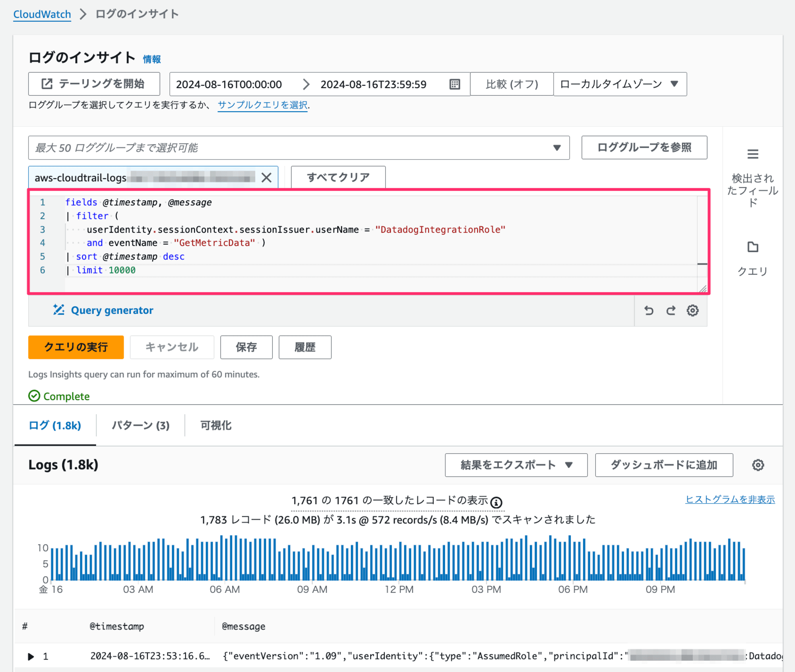The image size is (795, 672).
Task: Remove the aws-cloudtrail-logs log group chip
Action: pyautogui.click(x=266, y=178)
